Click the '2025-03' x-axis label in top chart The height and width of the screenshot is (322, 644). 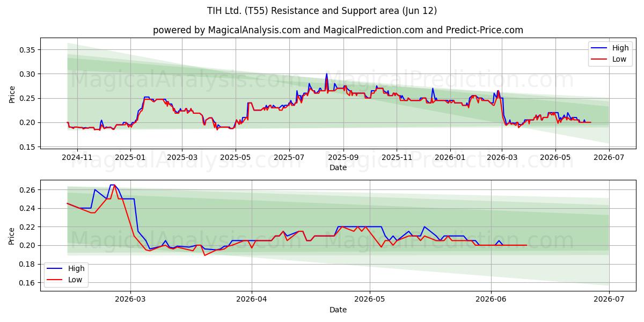pos(182,157)
